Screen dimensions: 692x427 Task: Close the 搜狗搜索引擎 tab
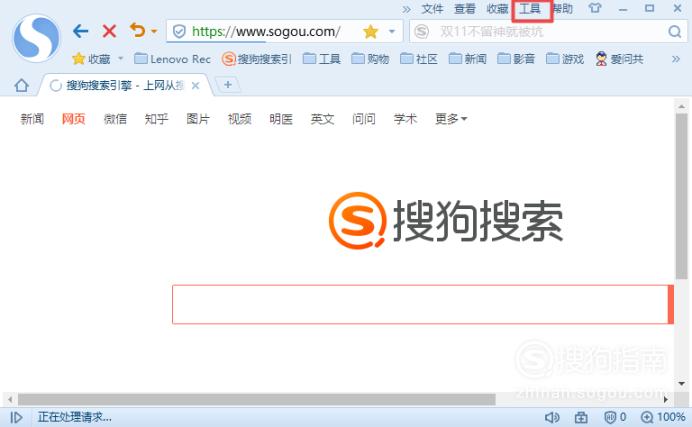(195, 86)
